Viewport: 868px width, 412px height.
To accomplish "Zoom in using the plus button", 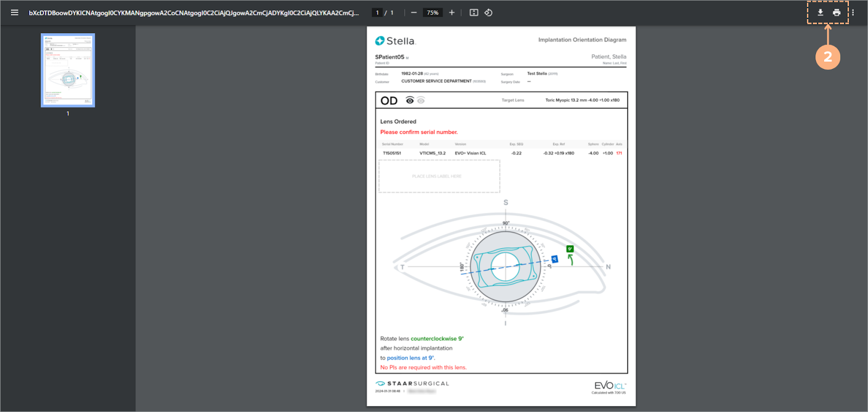I will coord(452,12).
